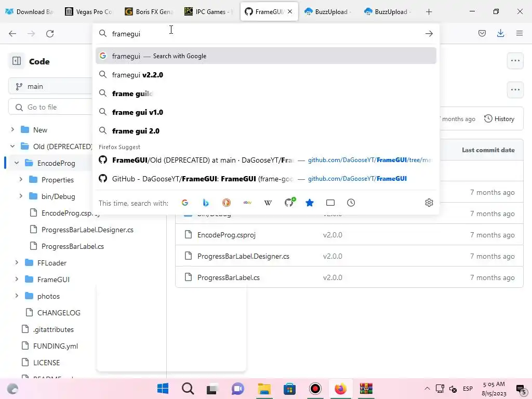This screenshot has width=532, height=399.
Task: Open GitHub DaGooseYT/FrameGUI suggested page
Action: click(266, 179)
